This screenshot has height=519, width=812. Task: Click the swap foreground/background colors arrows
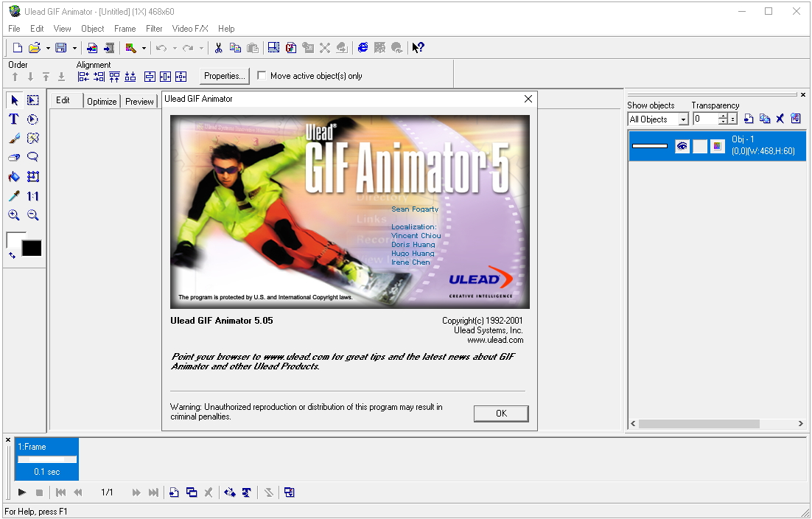(x=12, y=255)
